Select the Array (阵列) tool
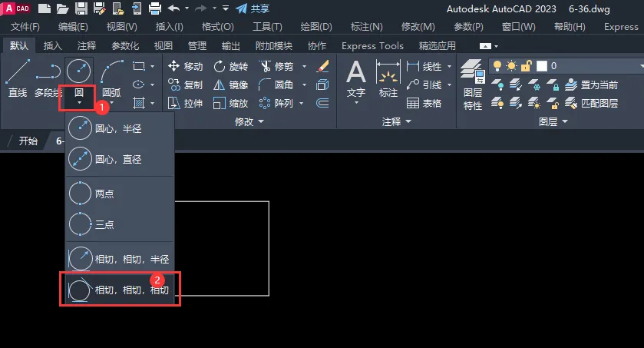Viewport: 644px width, 348px height. tap(276, 103)
